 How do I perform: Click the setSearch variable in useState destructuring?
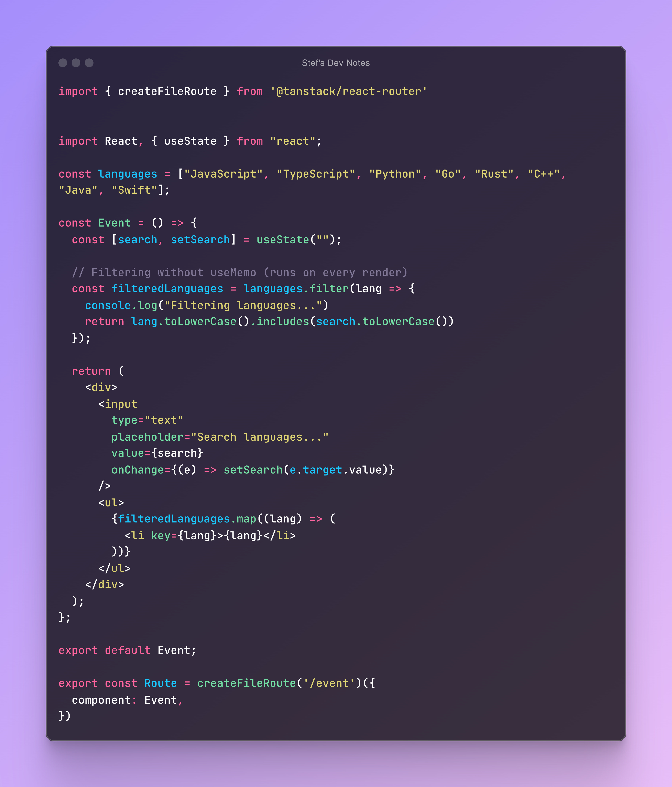pyautogui.click(x=201, y=240)
